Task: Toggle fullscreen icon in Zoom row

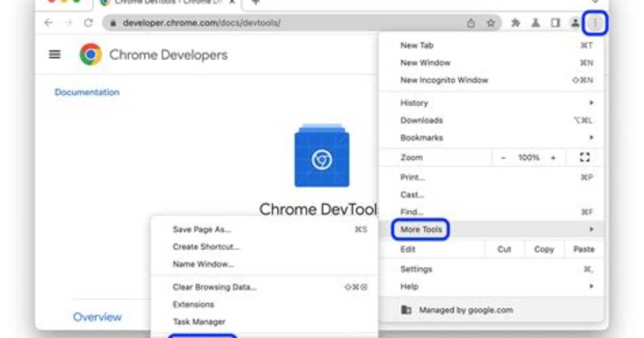Action: [585, 157]
